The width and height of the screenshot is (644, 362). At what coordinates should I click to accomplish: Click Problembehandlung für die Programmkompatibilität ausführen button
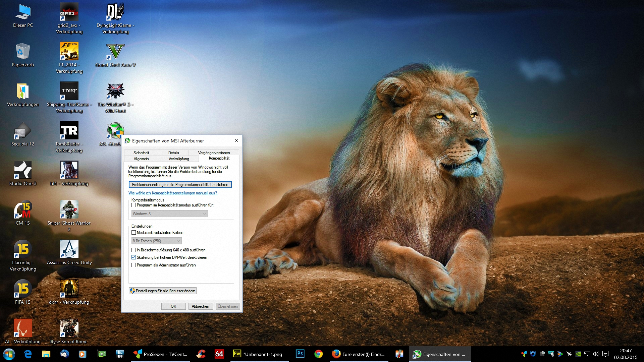180,185
